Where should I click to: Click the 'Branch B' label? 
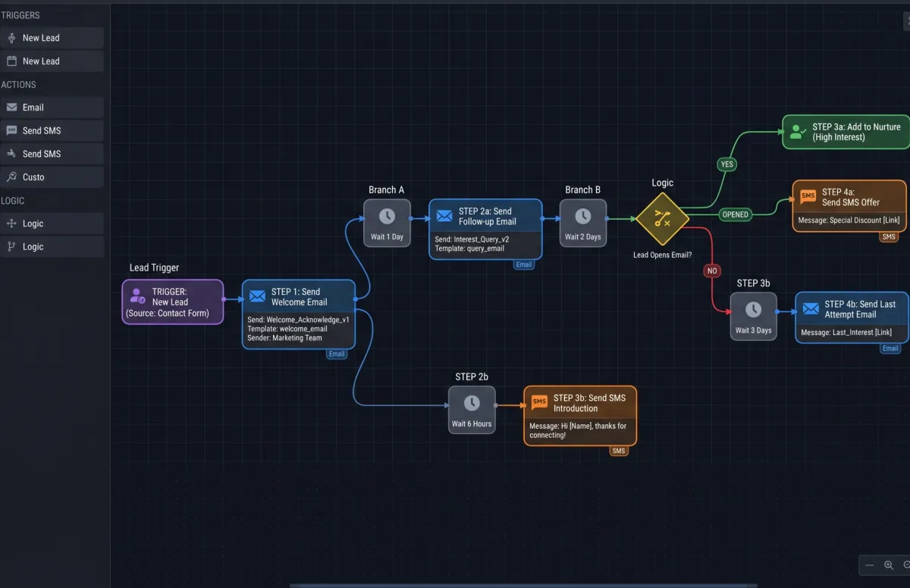pyautogui.click(x=583, y=189)
